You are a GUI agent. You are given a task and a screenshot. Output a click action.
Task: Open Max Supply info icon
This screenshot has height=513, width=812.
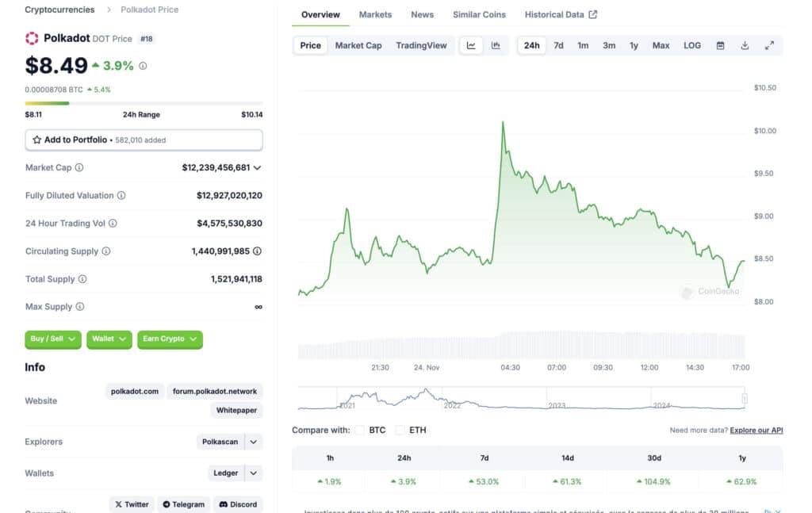(x=80, y=307)
